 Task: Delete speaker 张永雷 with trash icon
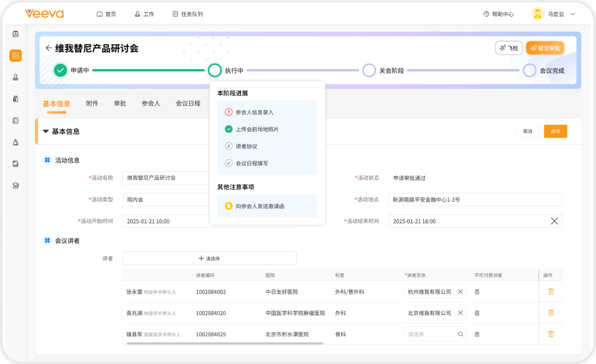[x=551, y=292]
